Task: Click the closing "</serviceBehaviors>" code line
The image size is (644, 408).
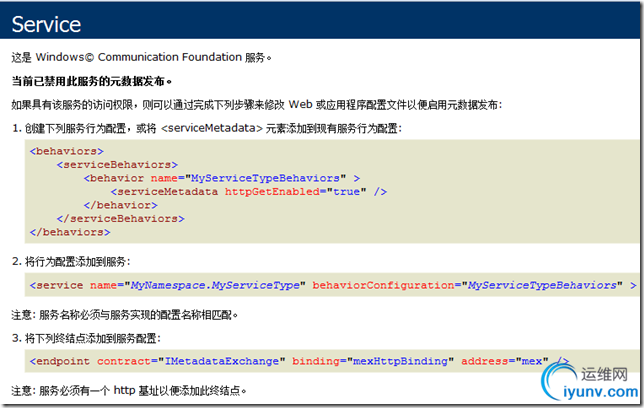Action: pos(120,219)
